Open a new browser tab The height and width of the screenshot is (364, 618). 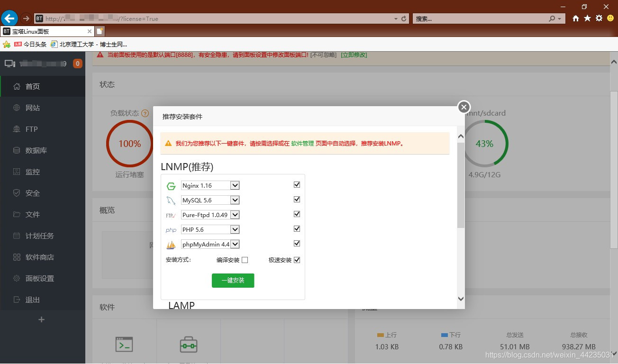[100, 31]
